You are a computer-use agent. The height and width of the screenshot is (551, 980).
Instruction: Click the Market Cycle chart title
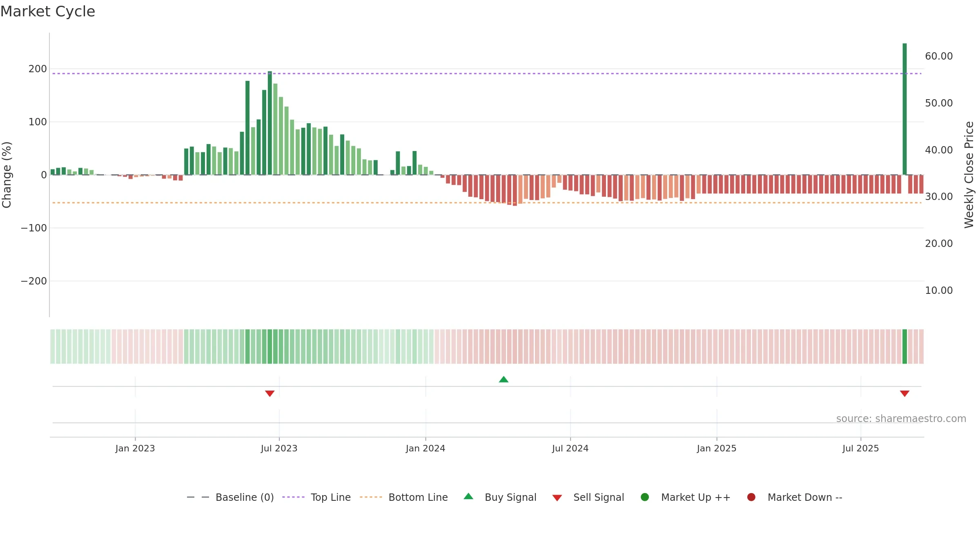(x=48, y=11)
